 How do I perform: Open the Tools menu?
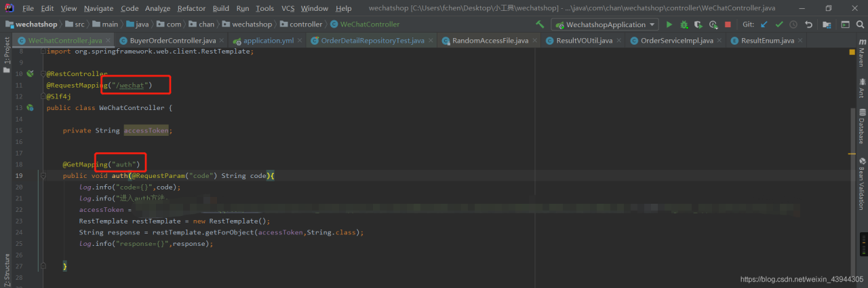[x=265, y=8]
